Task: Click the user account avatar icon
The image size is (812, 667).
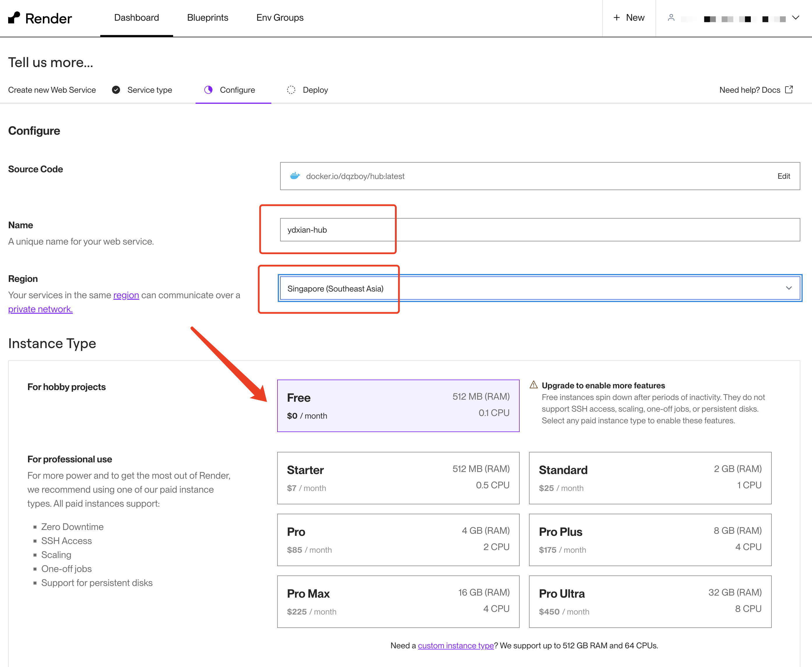Action: (x=671, y=18)
